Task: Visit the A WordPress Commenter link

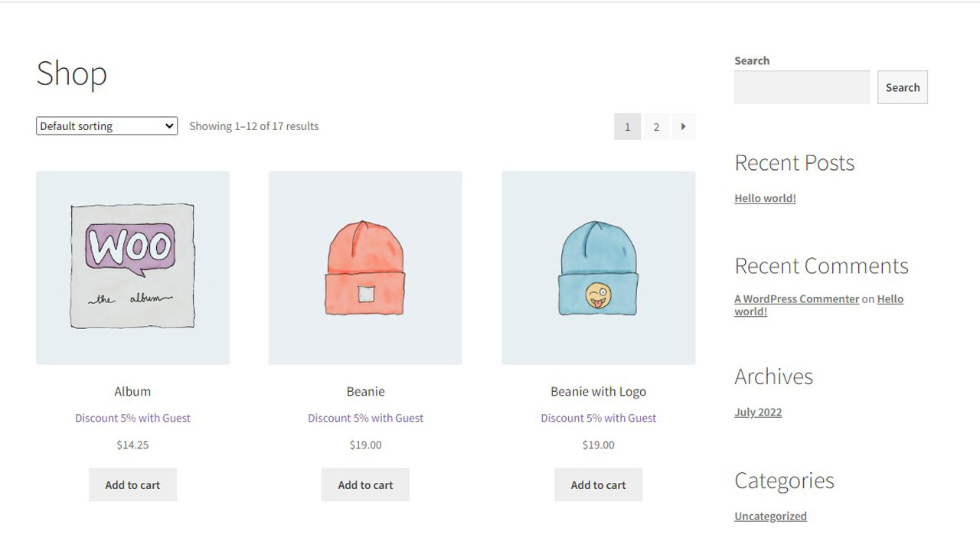Action: [796, 299]
